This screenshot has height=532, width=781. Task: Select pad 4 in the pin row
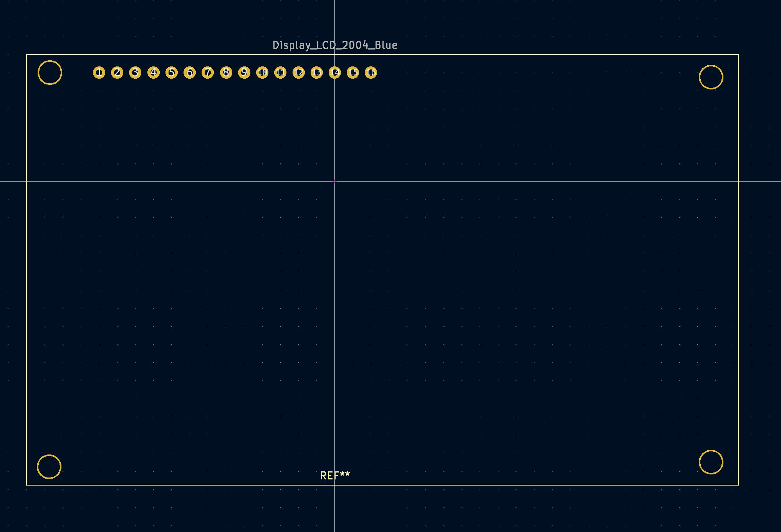[154, 73]
